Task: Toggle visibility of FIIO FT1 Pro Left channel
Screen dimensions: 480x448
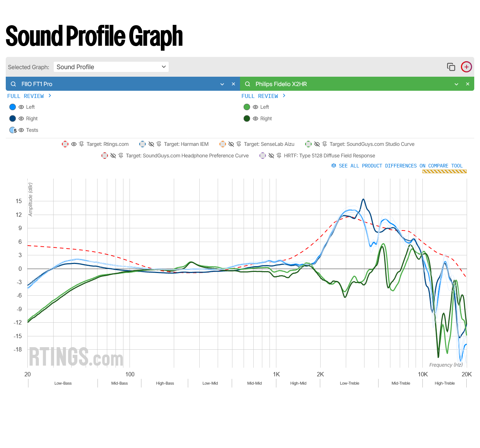Action: click(21, 107)
